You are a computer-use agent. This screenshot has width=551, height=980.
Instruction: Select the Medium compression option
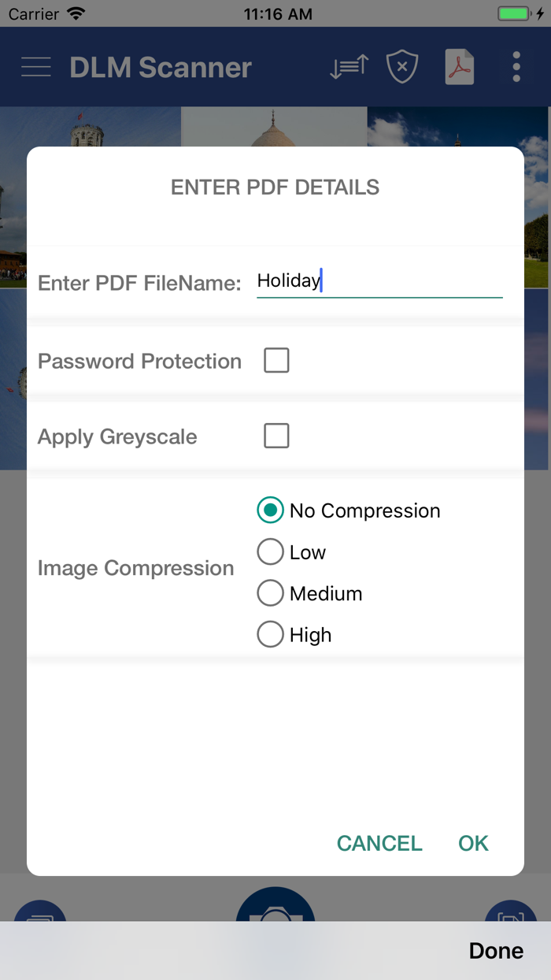point(270,593)
